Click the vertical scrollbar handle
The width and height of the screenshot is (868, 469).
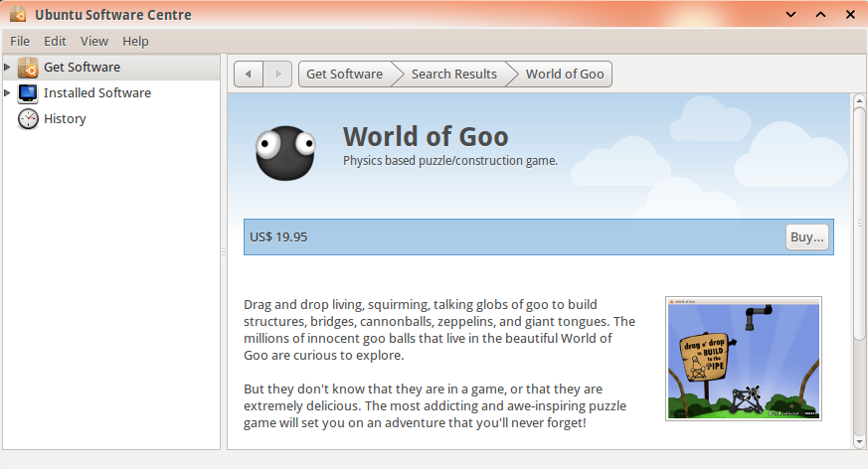859,224
